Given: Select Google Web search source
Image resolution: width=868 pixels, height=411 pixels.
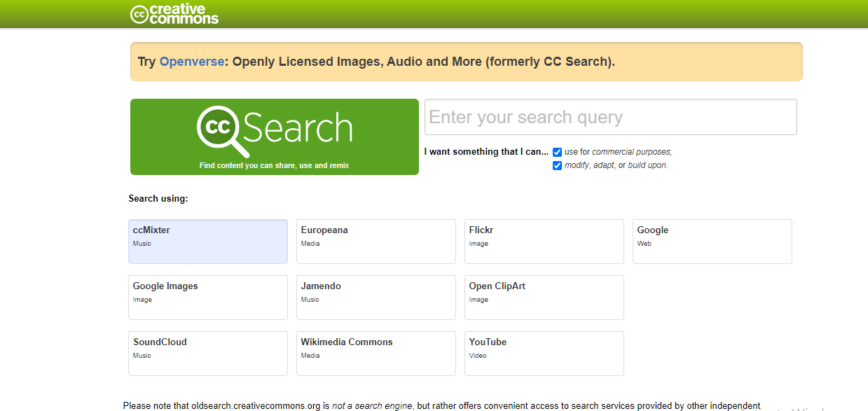Looking at the screenshot, I should [x=712, y=242].
